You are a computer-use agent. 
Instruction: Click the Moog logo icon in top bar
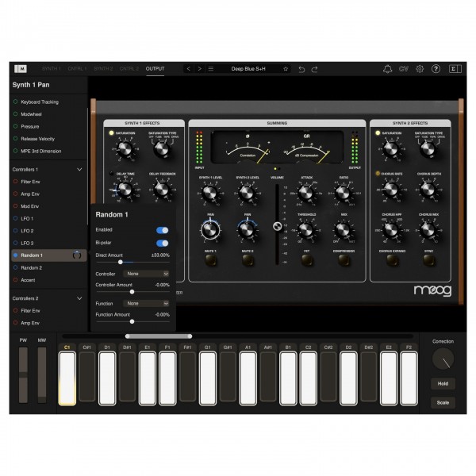click(x=21, y=69)
